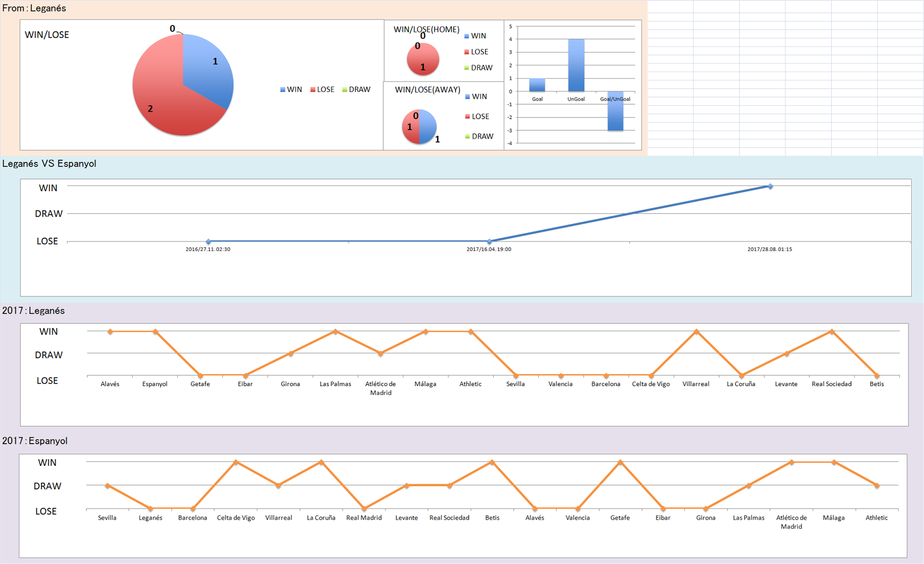Select the Espanyol marker in 2017 Leganés chart
924x564 pixels.
[x=155, y=332]
